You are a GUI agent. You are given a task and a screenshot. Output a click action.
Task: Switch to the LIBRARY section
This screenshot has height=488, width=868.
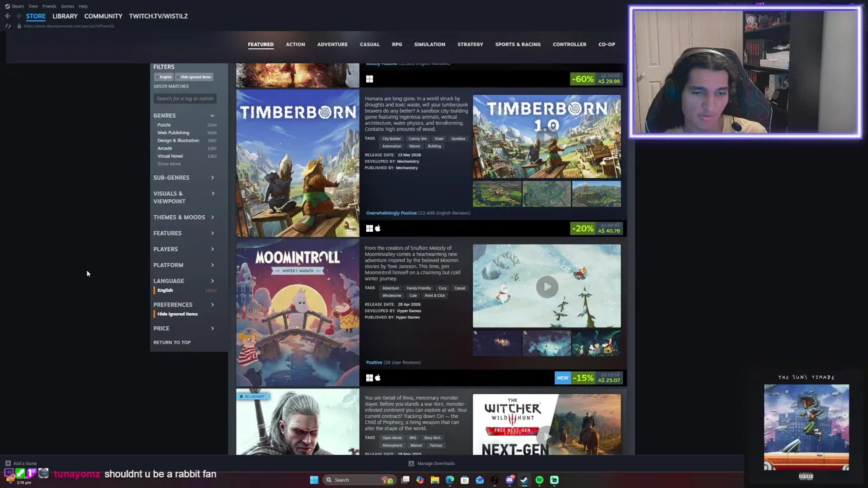[65, 16]
